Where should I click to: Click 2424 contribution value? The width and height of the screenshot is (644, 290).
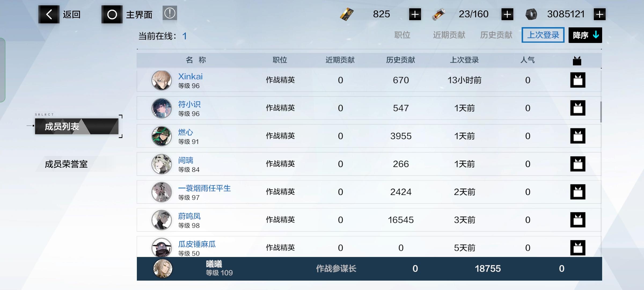(x=401, y=192)
